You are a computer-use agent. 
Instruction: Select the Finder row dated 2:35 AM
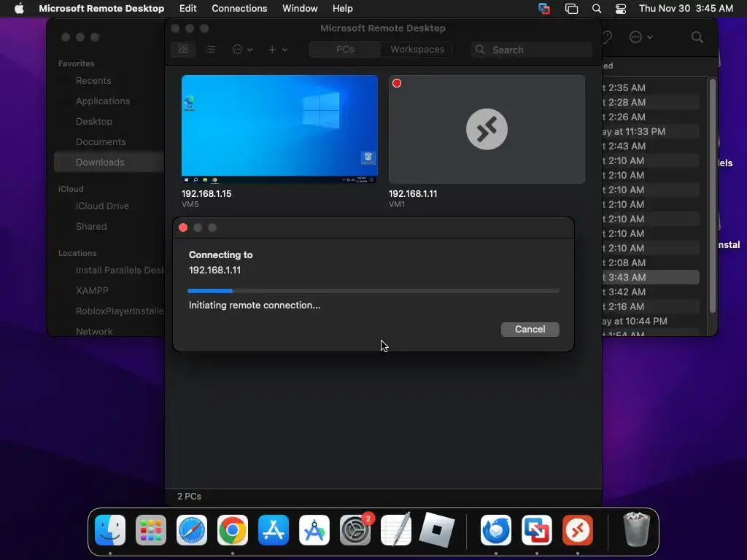pos(651,87)
